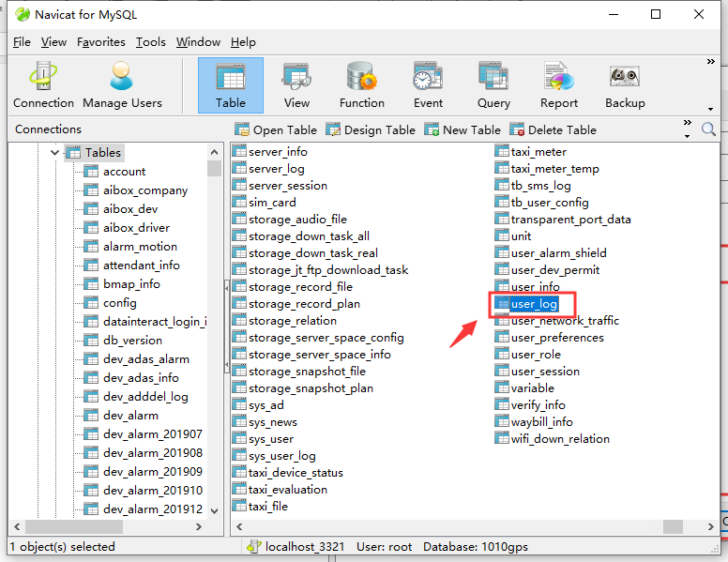Open the Connection toolbar icon
Image resolution: width=728 pixels, height=562 pixels.
pyautogui.click(x=43, y=85)
